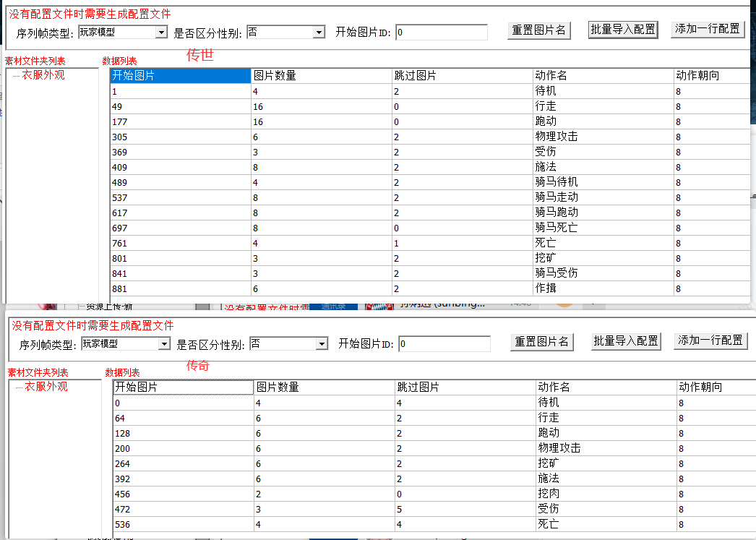The height and width of the screenshot is (540, 756).
Task: Select the start image cell 537
Action: [181, 197]
